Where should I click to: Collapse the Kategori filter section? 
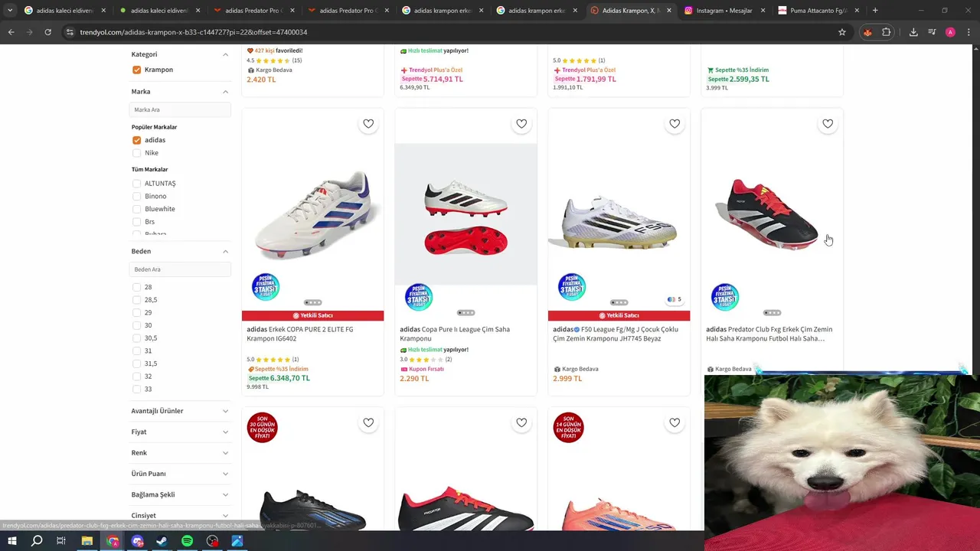point(225,54)
